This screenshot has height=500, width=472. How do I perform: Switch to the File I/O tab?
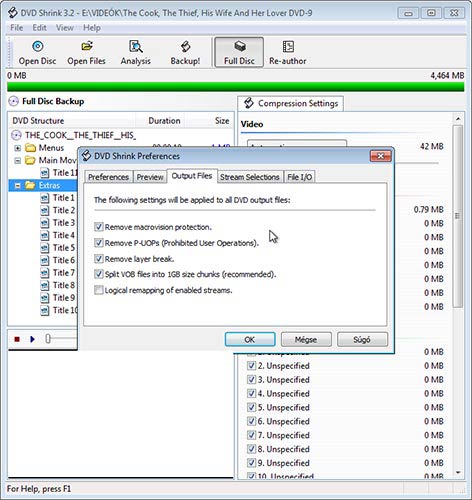300,177
